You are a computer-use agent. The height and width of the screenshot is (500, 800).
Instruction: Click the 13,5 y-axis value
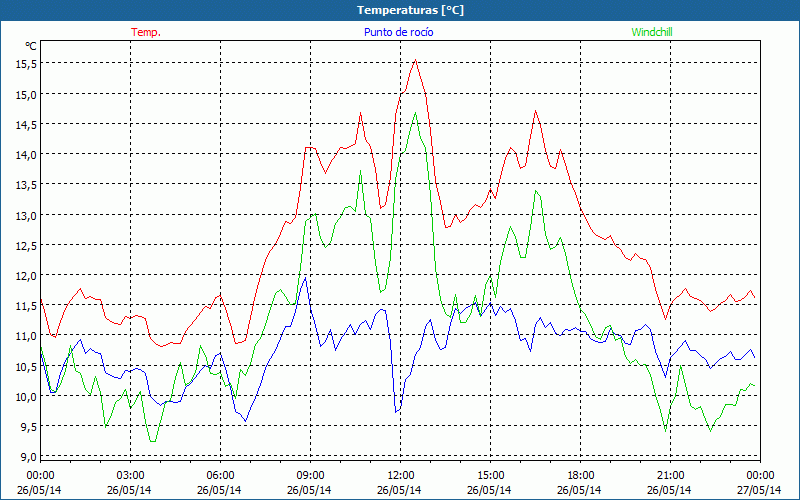[27, 184]
